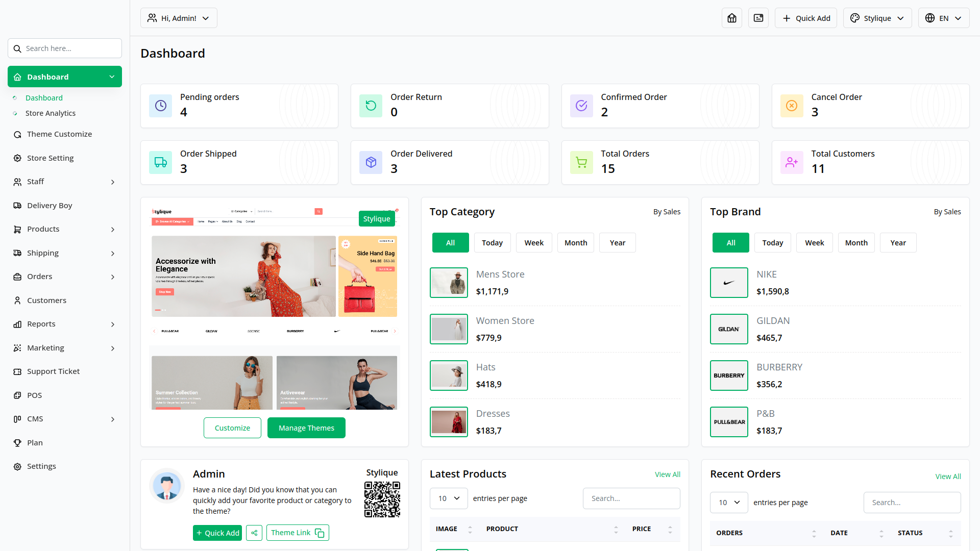The height and width of the screenshot is (551, 980).
Task: Click the store home icon in header
Action: tap(732, 18)
